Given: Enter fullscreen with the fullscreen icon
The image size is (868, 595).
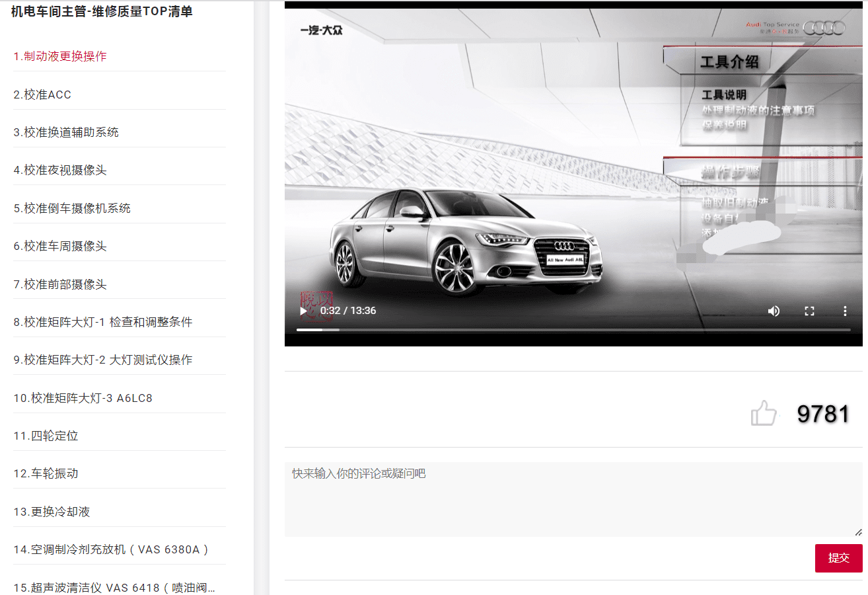Looking at the screenshot, I should 809,311.
